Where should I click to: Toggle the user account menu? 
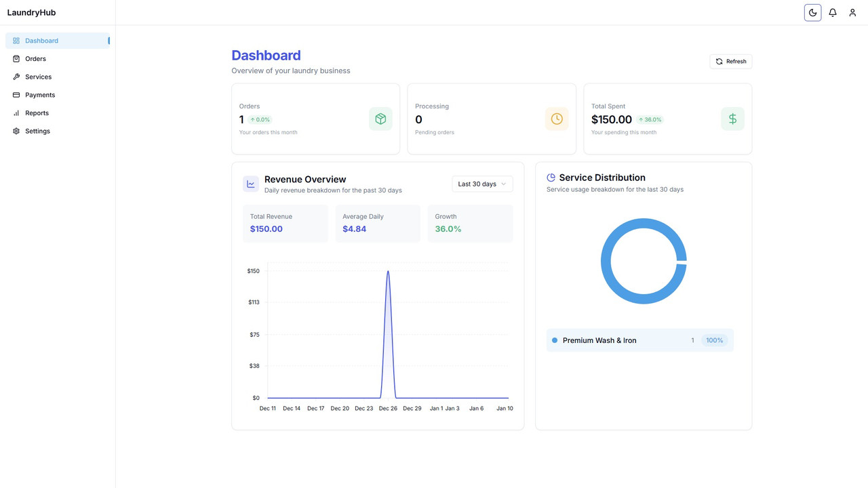pos(852,12)
